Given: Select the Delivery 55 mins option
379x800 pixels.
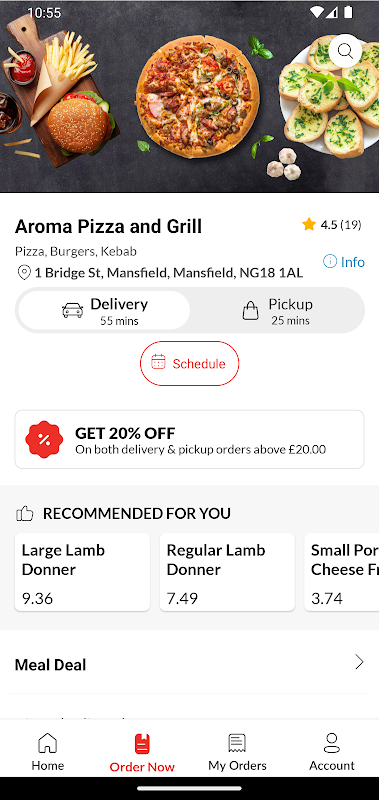Looking at the screenshot, I should point(104,311).
